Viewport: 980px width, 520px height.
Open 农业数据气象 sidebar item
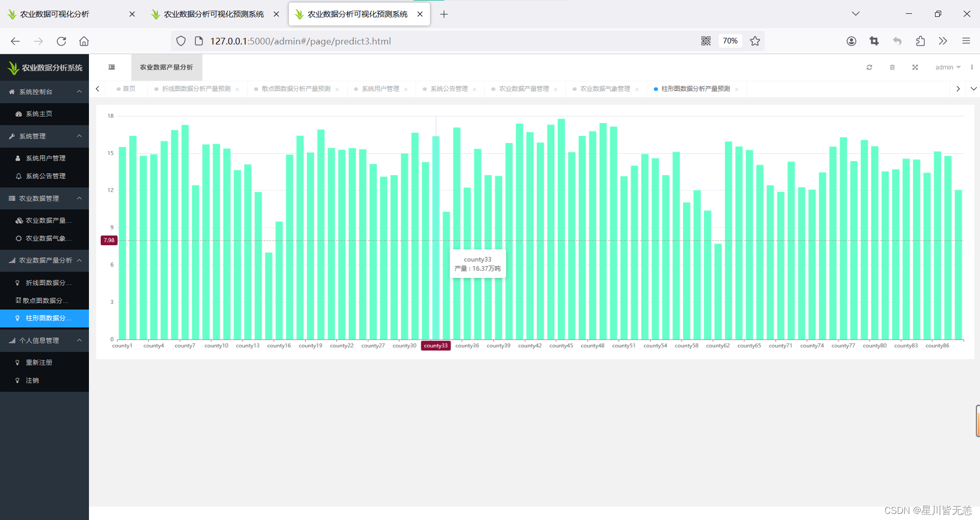click(x=44, y=239)
